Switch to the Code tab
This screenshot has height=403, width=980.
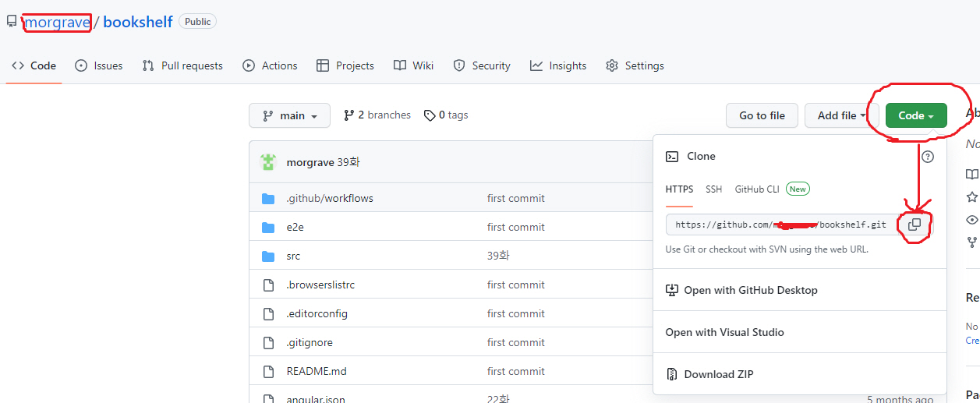(x=34, y=65)
